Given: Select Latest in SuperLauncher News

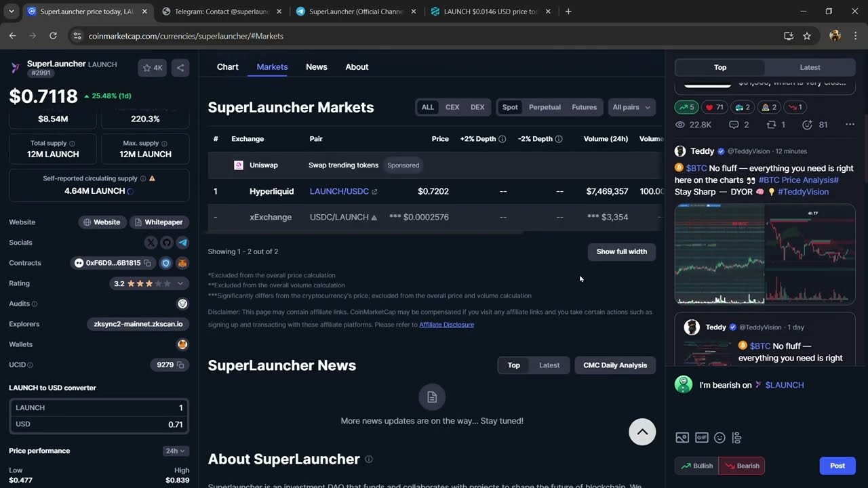Looking at the screenshot, I should [549, 365].
